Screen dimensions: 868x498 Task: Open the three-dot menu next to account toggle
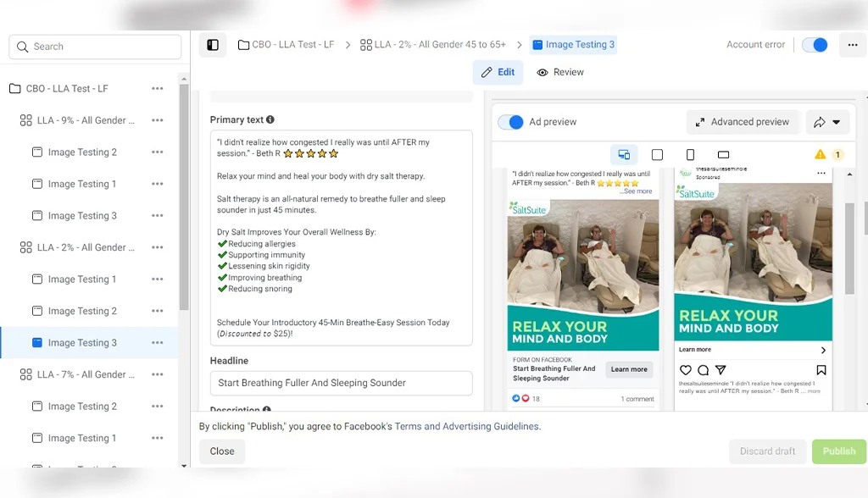[x=853, y=45]
